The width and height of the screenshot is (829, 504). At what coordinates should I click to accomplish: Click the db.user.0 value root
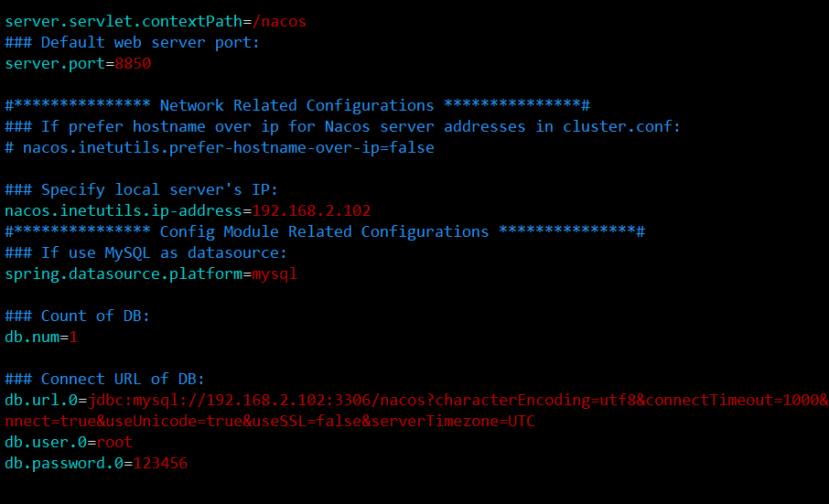[x=114, y=443]
